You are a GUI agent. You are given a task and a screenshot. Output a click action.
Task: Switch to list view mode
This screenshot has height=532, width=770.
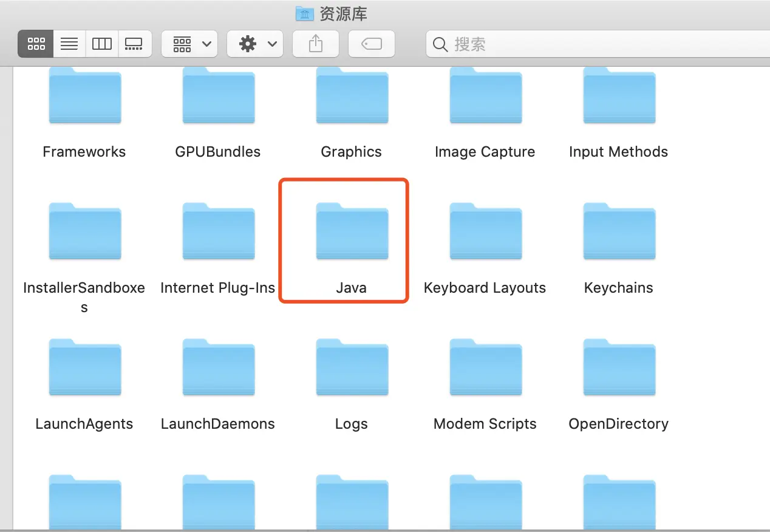click(x=69, y=44)
